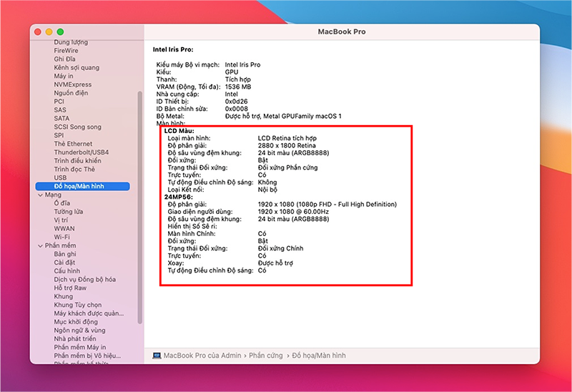Zoom window with green button
The width and height of the screenshot is (572, 392).
tap(60, 31)
